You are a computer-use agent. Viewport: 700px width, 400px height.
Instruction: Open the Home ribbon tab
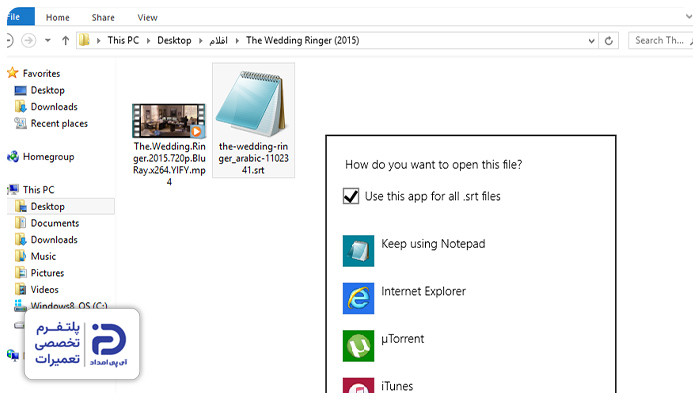coord(58,17)
